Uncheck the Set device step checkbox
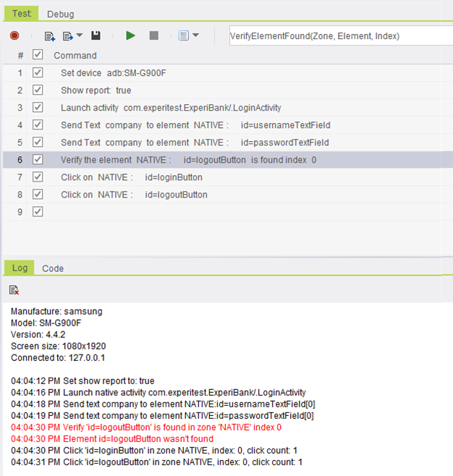453x476 pixels. [x=38, y=73]
